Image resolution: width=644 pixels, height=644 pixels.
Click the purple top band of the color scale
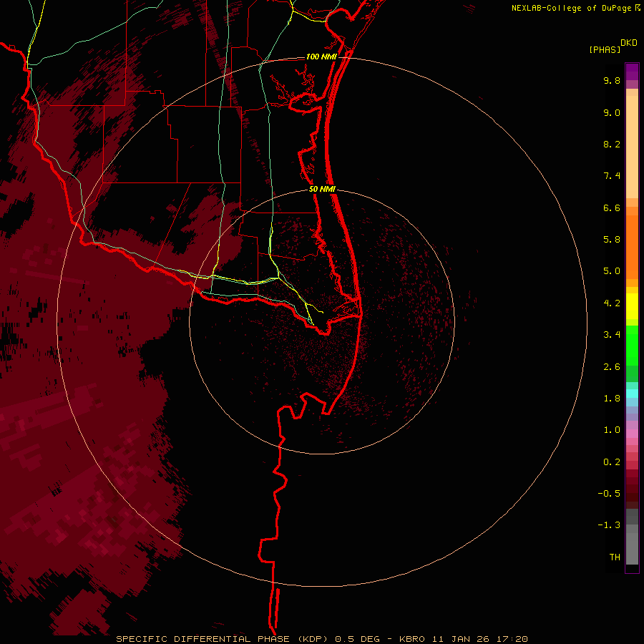click(632, 72)
